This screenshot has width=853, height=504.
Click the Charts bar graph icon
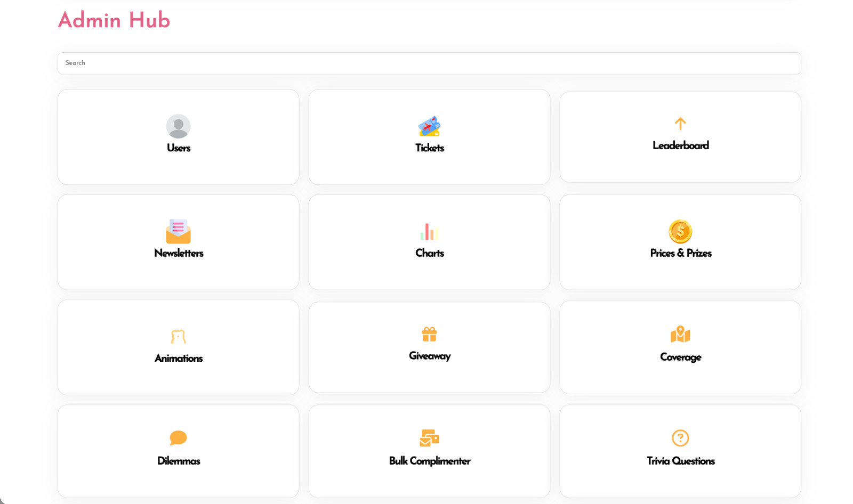pos(429,232)
